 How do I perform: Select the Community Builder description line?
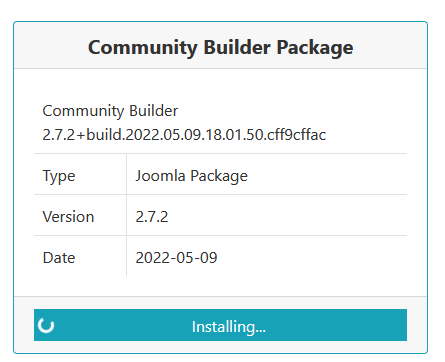tap(110, 111)
